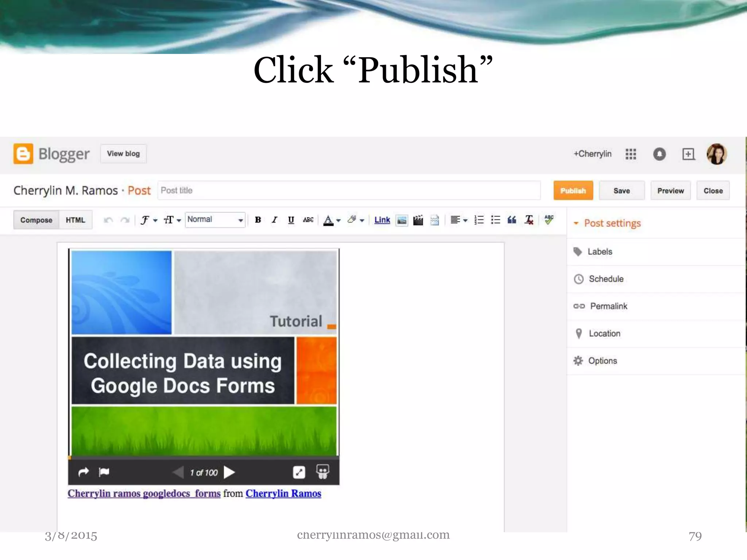Click the notifications bell icon
This screenshot has width=747, height=560.
(x=659, y=154)
